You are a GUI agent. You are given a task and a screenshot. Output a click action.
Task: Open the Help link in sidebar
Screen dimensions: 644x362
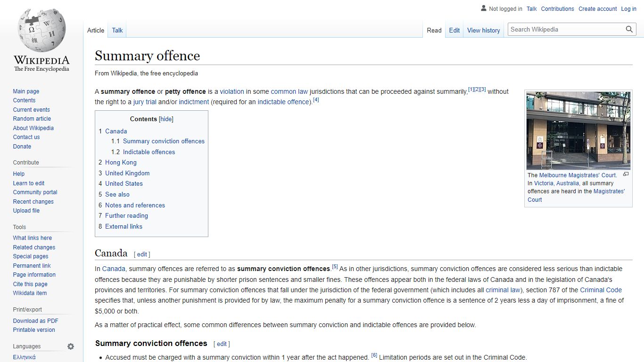(x=19, y=174)
